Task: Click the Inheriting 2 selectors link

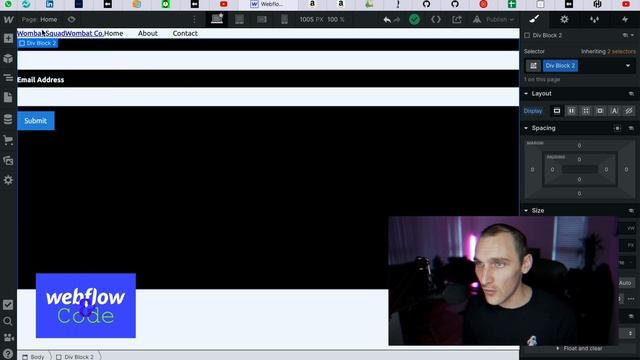Action: (x=608, y=51)
